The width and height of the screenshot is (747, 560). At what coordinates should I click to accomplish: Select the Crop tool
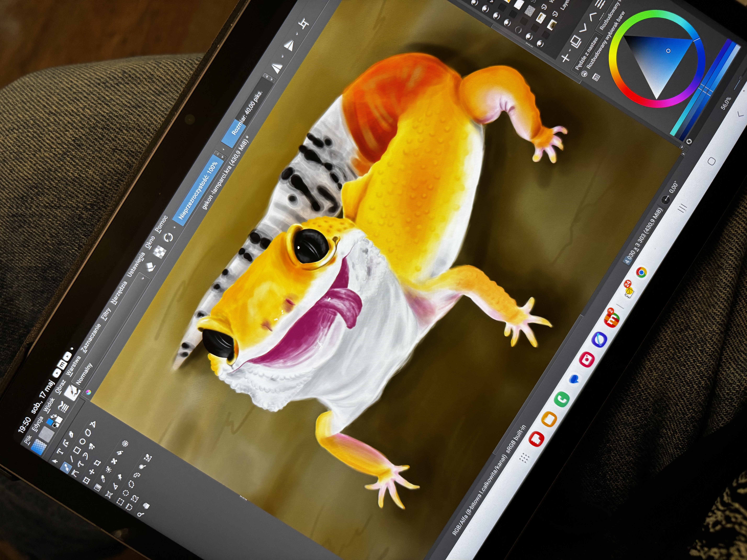click(x=97, y=462)
